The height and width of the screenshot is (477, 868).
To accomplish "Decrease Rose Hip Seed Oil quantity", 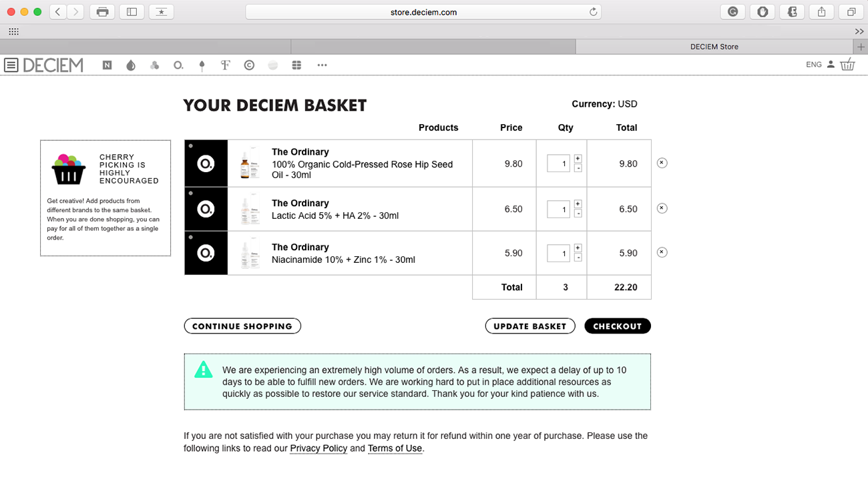I will [578, 168].
